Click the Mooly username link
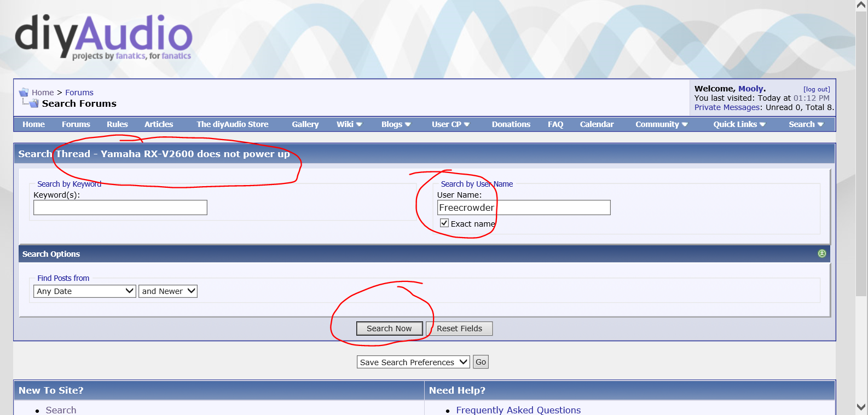868x415 pixels. point(750,89)
